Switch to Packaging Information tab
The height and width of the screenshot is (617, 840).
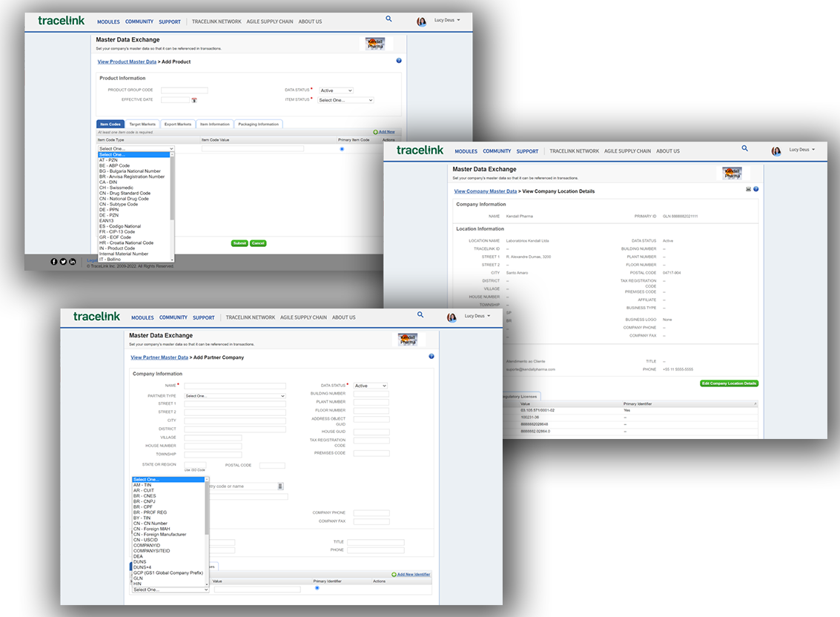coord(258,125)
